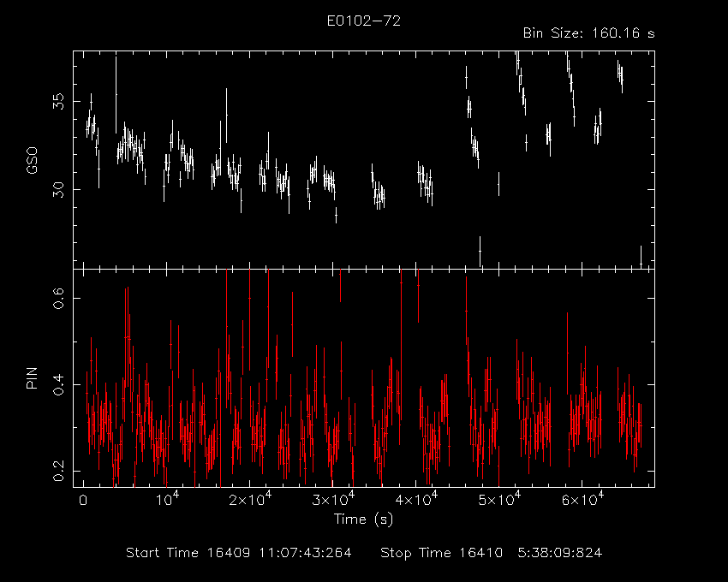Image resolution: width=728 pixels, height=582 pixels.
Task: Click the time tick label 2×10^4
Action: (x=249, y=499)
